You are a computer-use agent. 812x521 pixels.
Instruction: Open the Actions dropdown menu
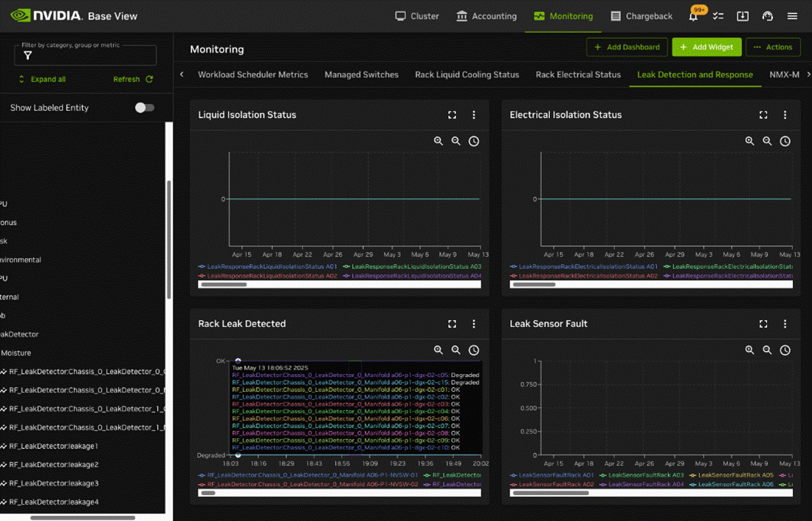coord(773,47)
